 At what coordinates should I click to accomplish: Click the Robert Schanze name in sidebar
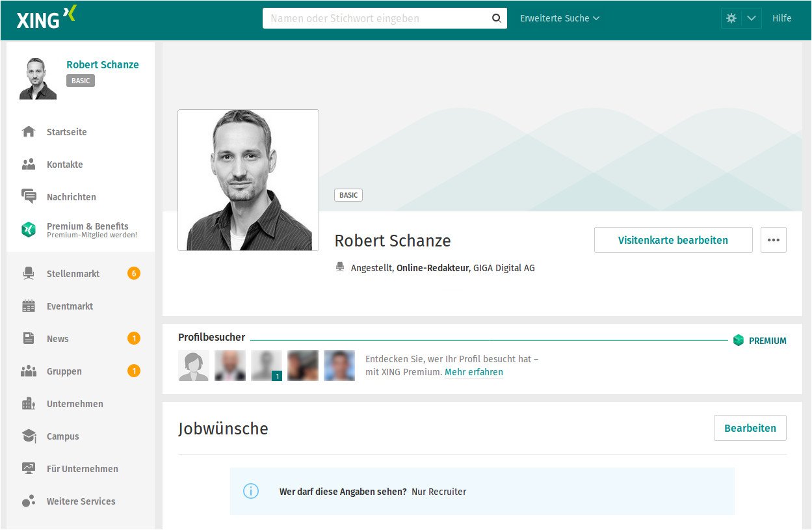point(103,64)
